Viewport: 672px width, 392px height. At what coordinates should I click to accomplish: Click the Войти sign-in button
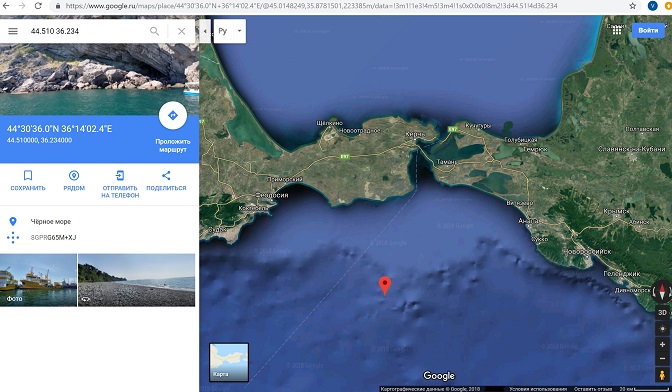(648, 30)
